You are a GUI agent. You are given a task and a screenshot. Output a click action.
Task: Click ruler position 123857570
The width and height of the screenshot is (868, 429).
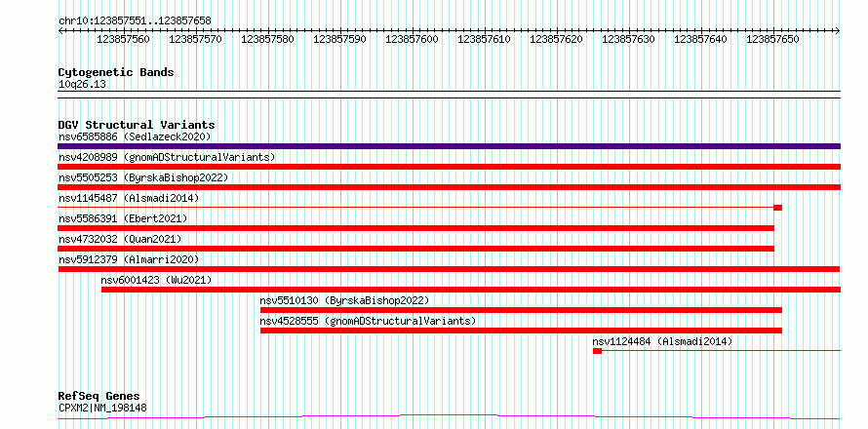pyautogui.click(x=195, y=39)
